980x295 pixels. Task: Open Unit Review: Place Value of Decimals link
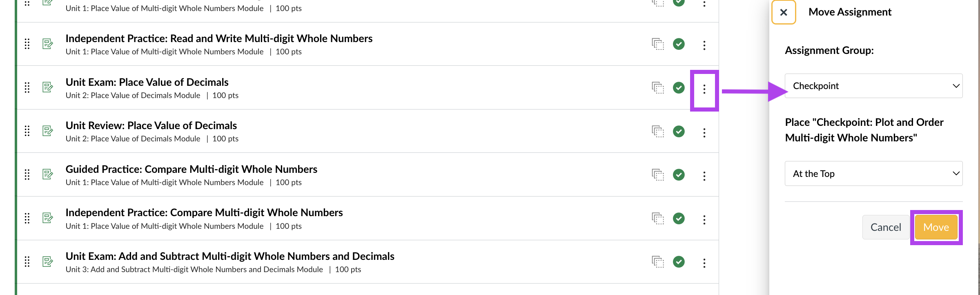(151, 125)
